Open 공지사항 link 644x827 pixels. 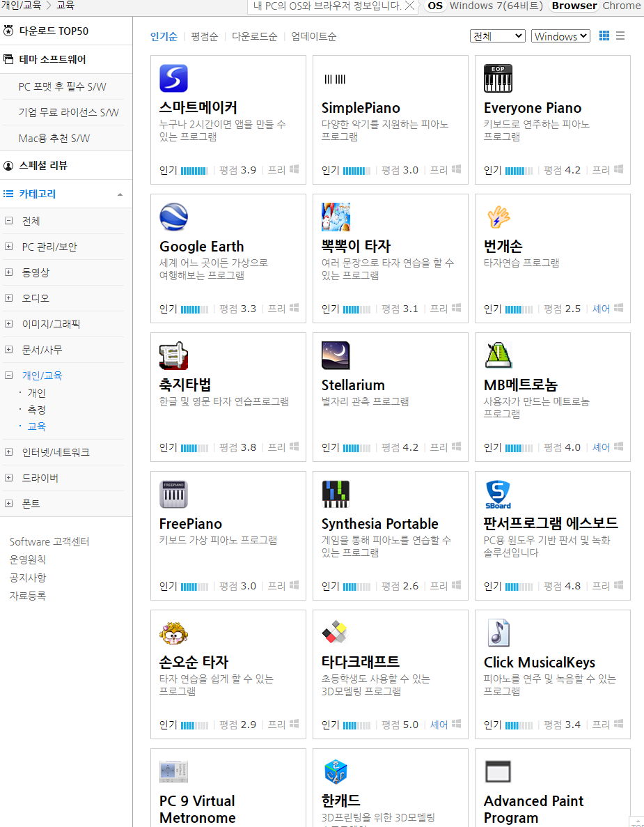pos(27,578)
